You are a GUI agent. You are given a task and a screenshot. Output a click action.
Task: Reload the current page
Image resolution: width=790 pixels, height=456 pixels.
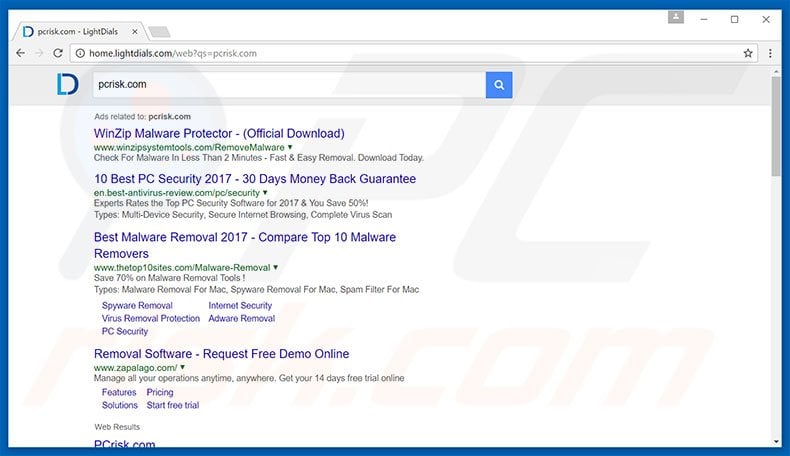(x=58, y=53)
